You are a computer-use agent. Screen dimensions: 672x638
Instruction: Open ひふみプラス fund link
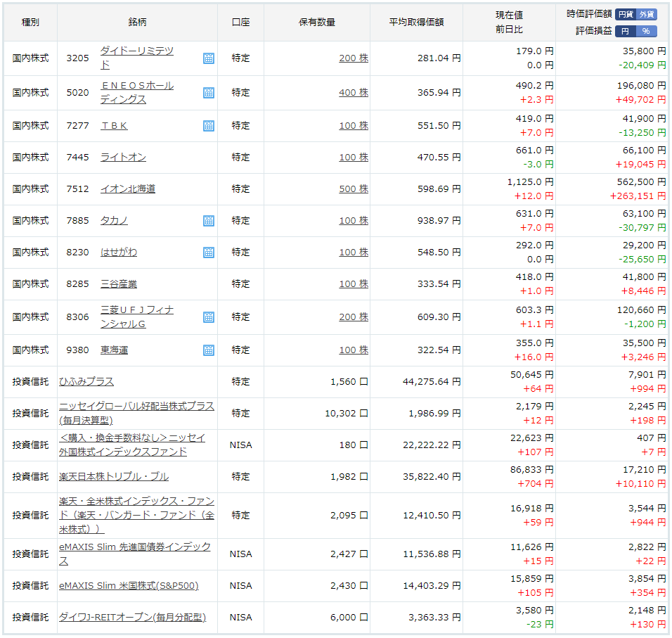pos(86,382)
